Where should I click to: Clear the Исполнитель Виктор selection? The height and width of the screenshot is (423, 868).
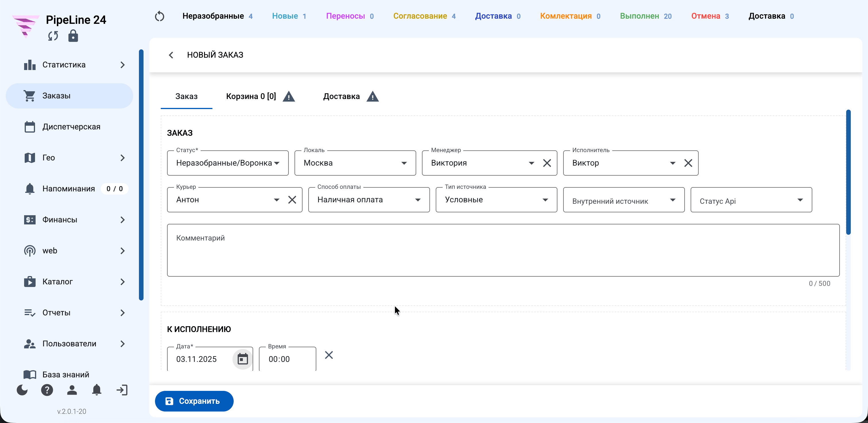click(x=688, y=163)
